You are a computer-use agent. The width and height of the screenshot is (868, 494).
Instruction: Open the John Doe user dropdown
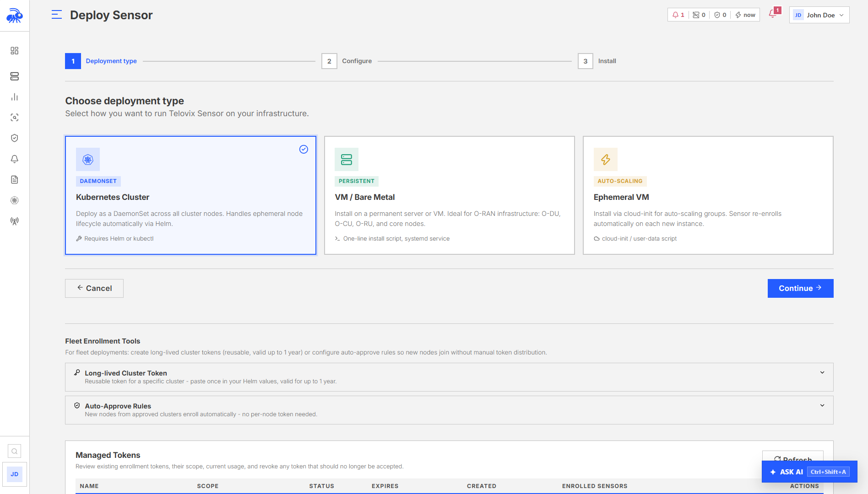pos(819,15)
